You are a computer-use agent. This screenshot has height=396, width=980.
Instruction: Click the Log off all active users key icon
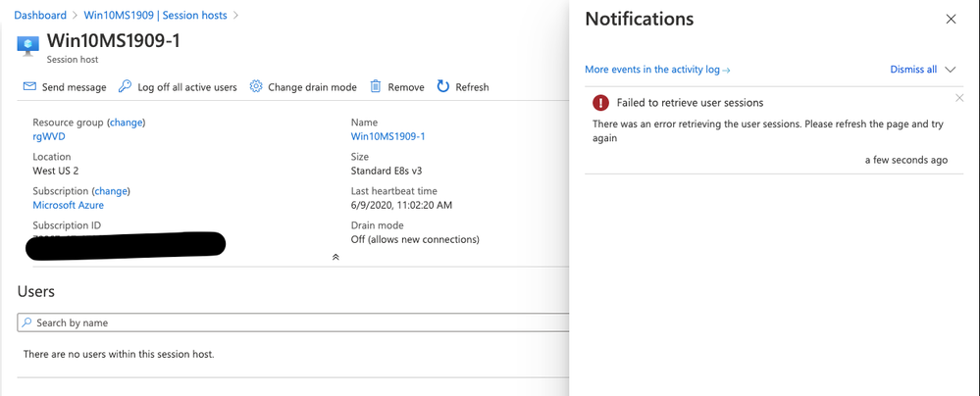(x=125, y=86)
